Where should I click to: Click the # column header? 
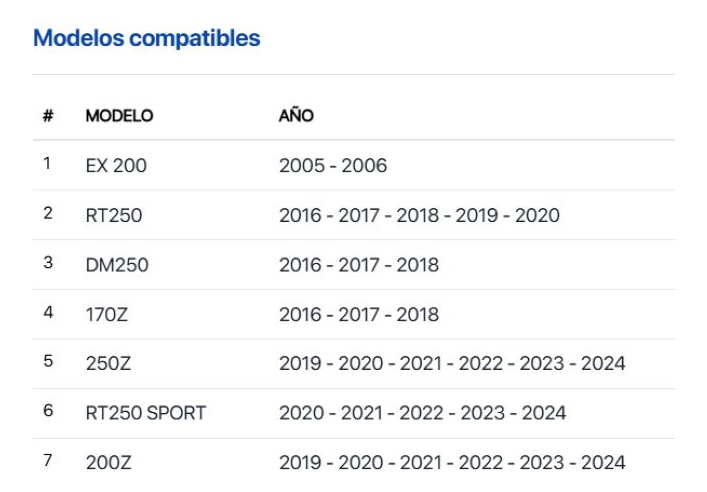[48, 116]
